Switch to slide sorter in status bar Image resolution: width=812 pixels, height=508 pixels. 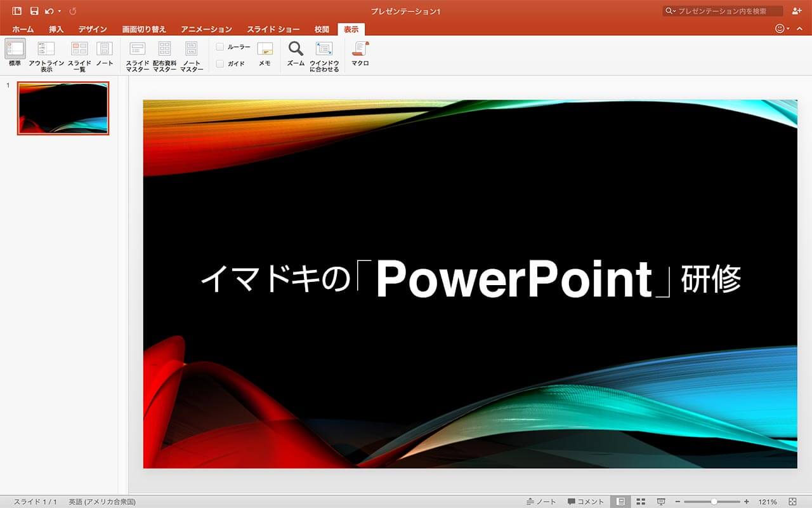641,502
